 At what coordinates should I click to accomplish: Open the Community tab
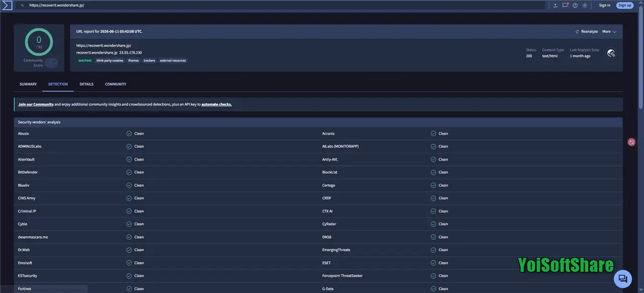(x=116, y=84)
